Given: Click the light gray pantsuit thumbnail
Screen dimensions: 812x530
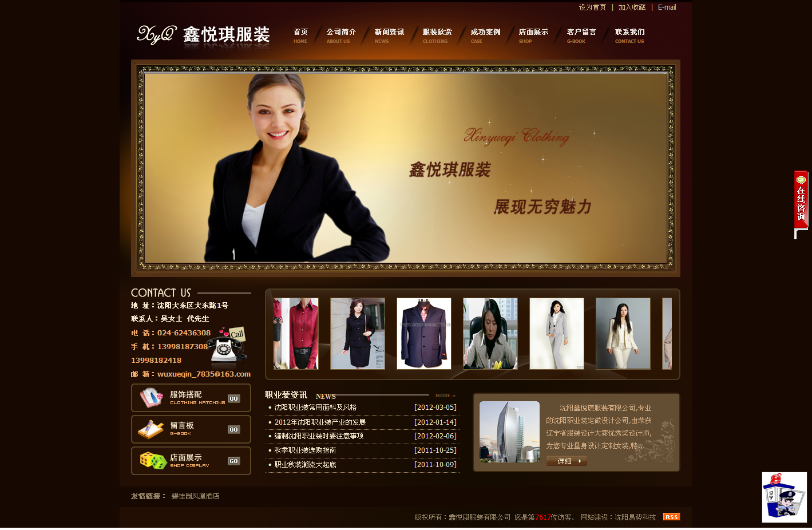Looking at the screenshot, I should tap(557, 334).
